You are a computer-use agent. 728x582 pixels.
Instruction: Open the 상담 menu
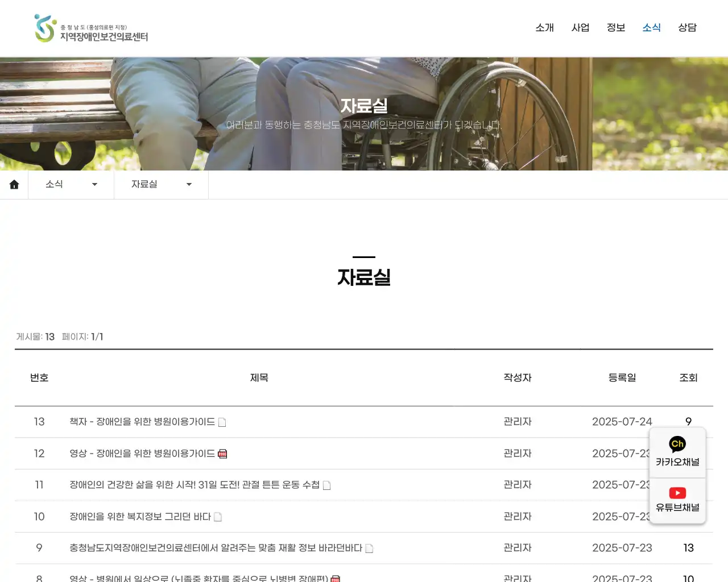(x=687, y=27)
